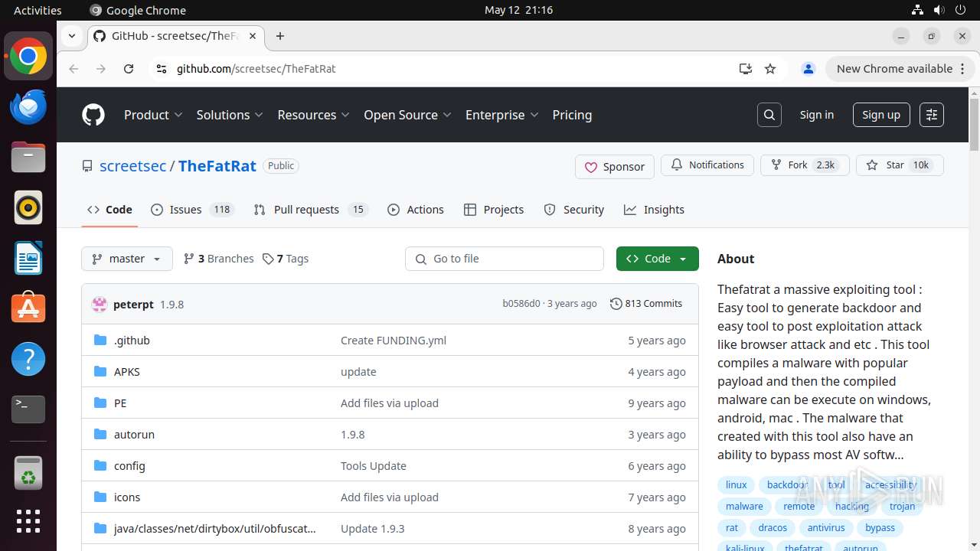Screen dimensions: 980x551
Task: Click the browser address bar URL
Action: point(256,69)
